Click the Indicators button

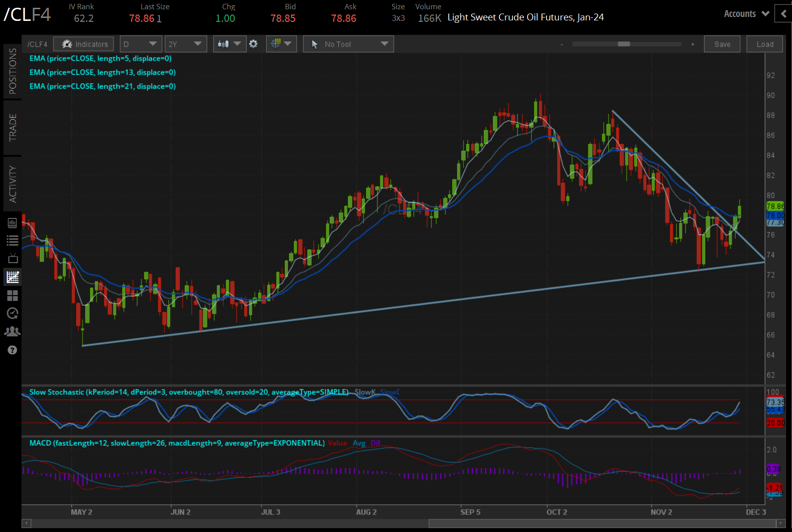click(x=84, y=44)
